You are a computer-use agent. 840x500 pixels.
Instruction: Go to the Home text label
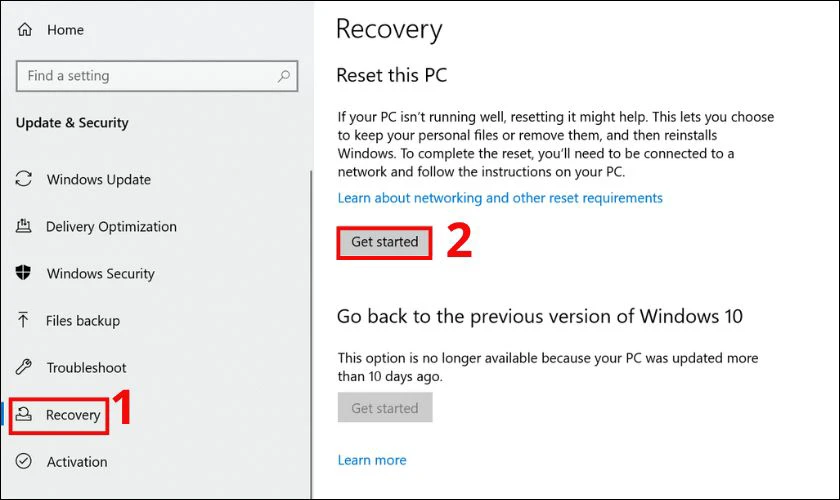point(65,30)
